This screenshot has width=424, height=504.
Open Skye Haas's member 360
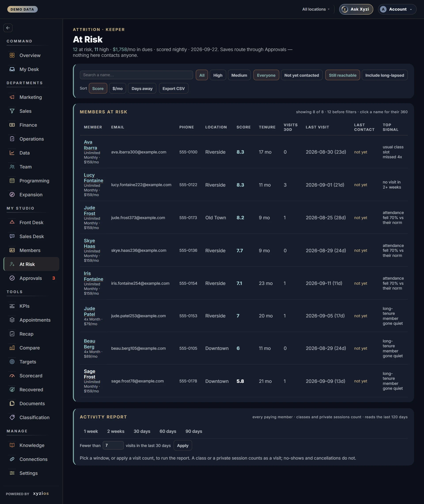click(x=89, y=243)
